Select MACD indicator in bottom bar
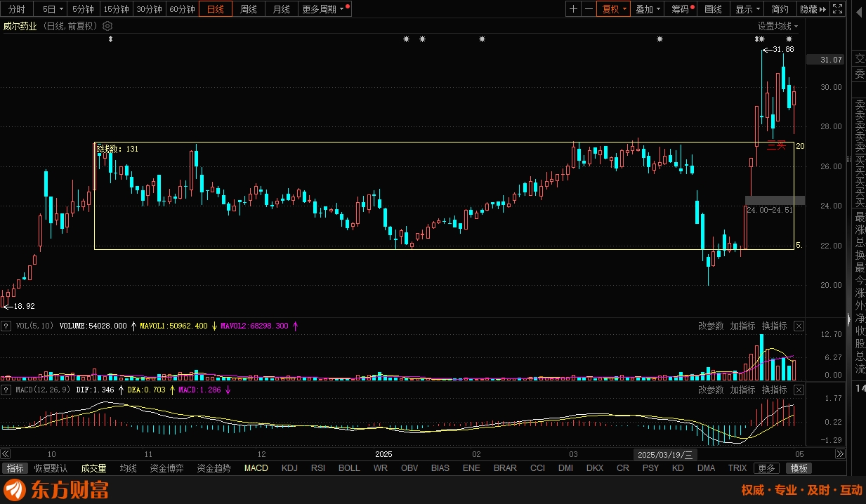Viewport: 866px width, 504px height. [x=256, y=468]
